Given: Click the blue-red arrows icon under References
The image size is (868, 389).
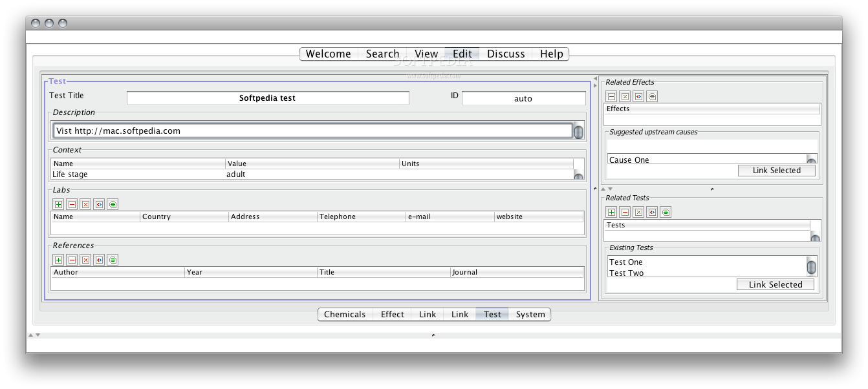Looking at the screenshot, I should (x=99, y=260).
